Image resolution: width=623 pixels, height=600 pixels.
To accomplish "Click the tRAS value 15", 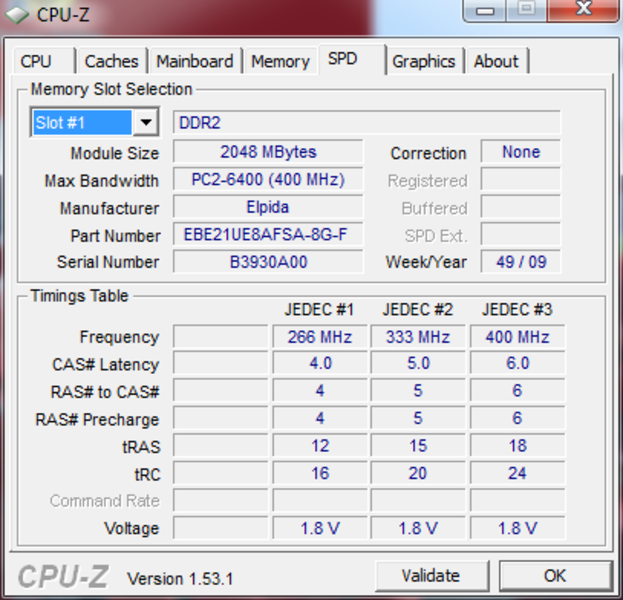I will (x=418, y=446).
